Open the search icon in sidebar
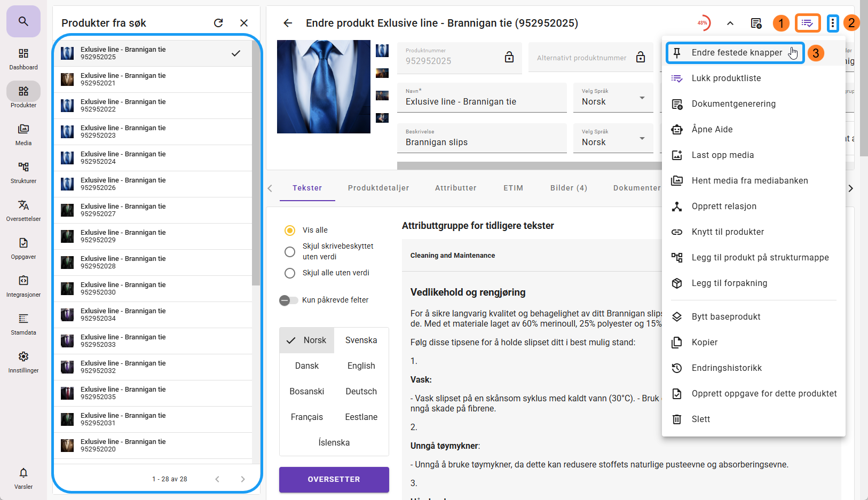The width and height of the screenshot is (868, 500). point(23,21)
